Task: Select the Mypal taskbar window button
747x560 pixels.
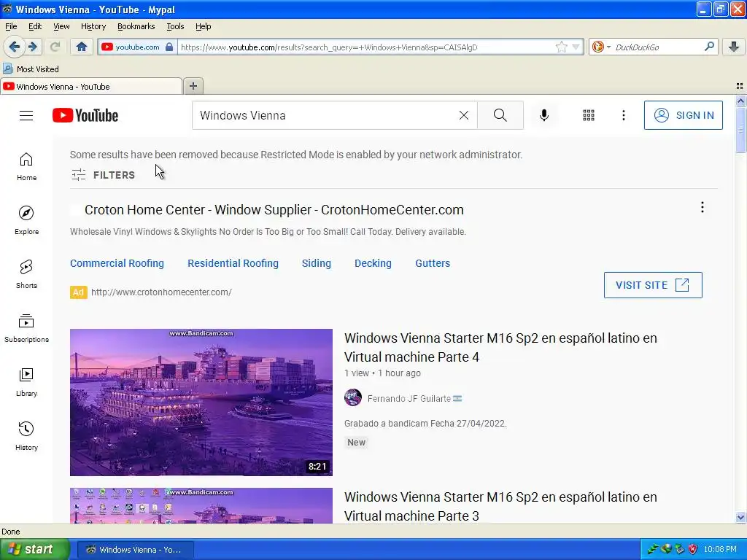Action: 136,550
